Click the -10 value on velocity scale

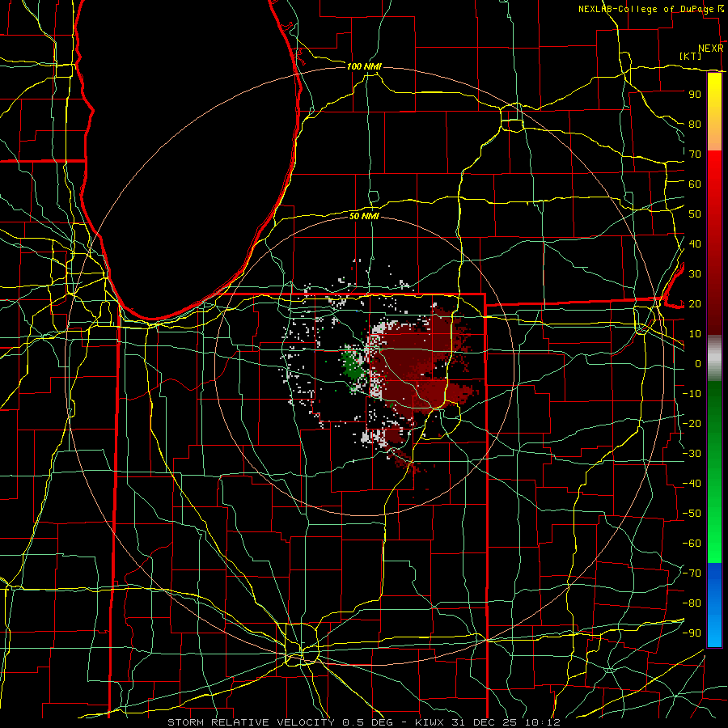[x=692, y=394]
